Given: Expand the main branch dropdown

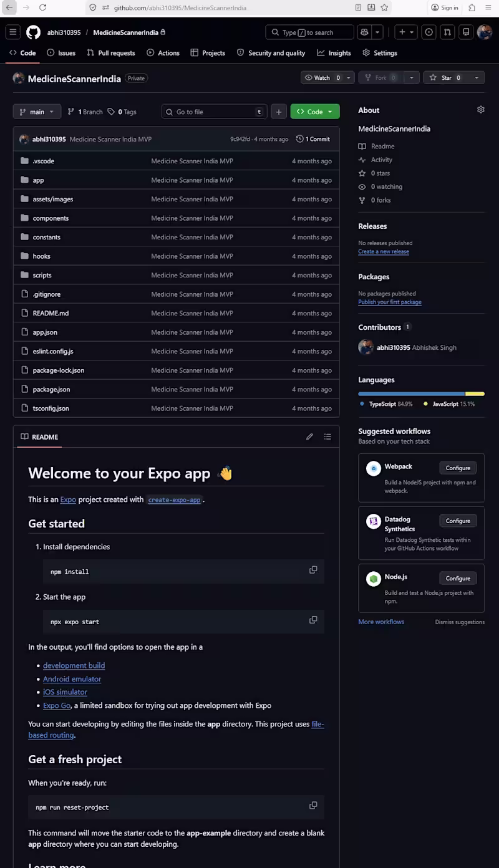Looking at the screenshot, I should (37, 112).
